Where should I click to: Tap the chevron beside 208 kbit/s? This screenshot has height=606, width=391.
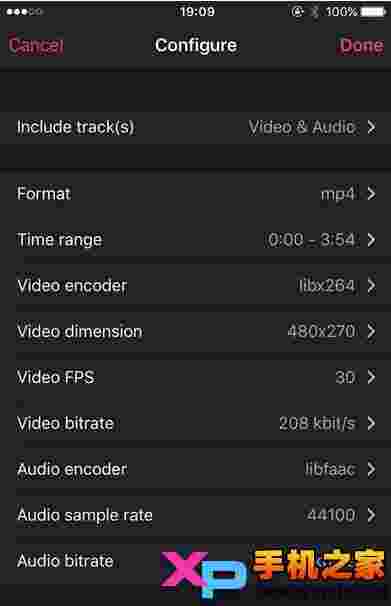tap(371, 423)
